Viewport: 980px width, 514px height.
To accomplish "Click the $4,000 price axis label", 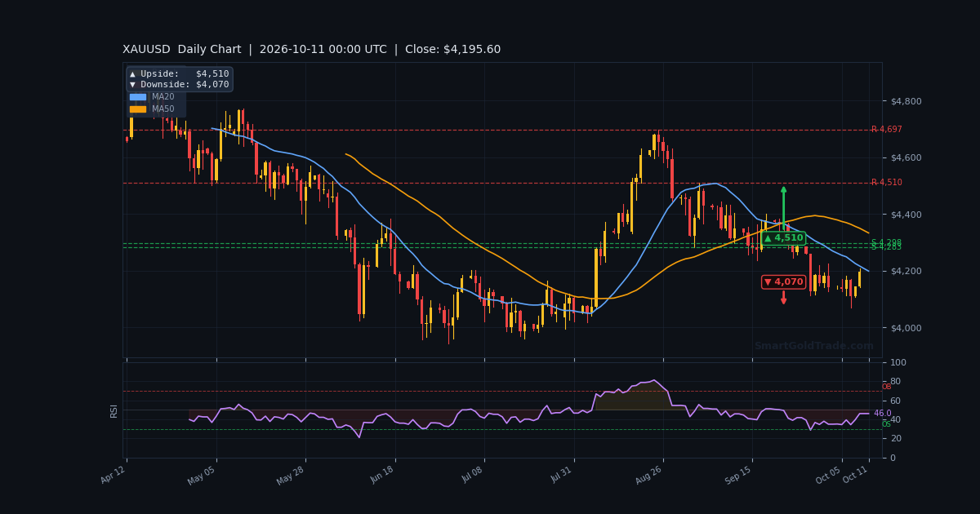I will click(x=905, y=328).
